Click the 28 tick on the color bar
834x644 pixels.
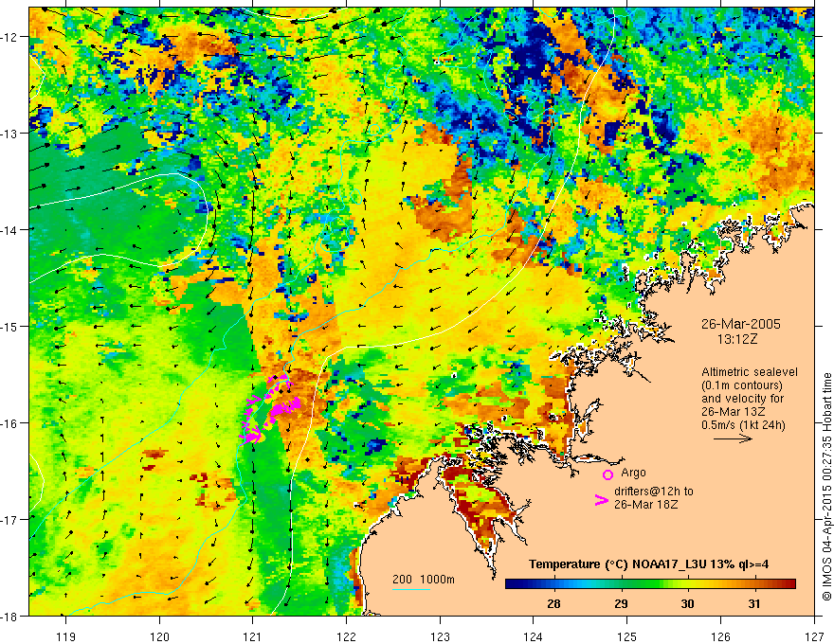coord(553,603)
